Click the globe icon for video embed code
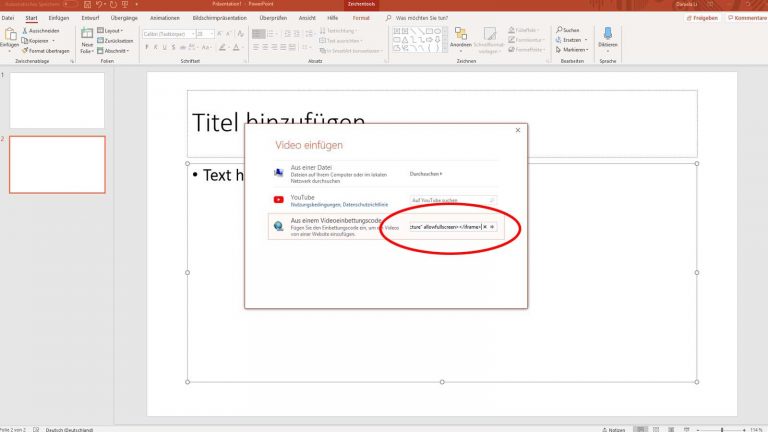 click(x=277, y=227)
